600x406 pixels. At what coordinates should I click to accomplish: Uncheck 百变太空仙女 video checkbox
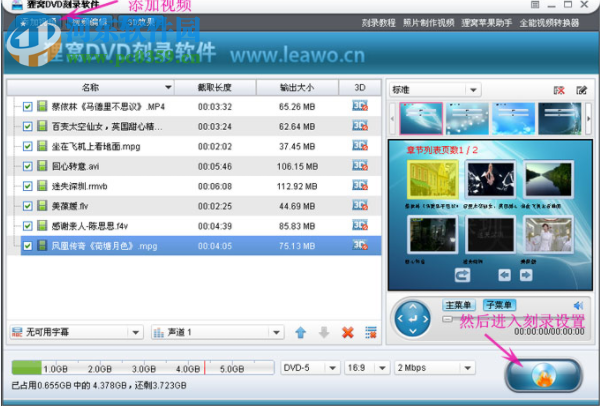click(x=28, y=126)
